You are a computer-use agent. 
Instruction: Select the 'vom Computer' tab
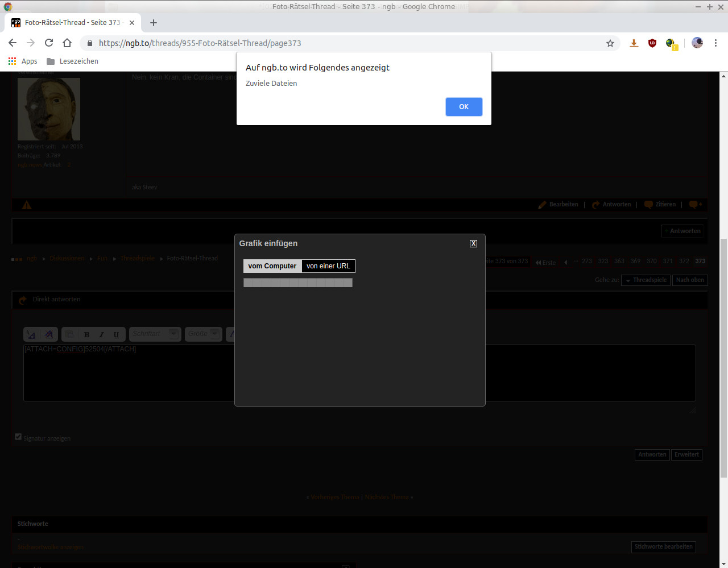[x=272, y=266]
